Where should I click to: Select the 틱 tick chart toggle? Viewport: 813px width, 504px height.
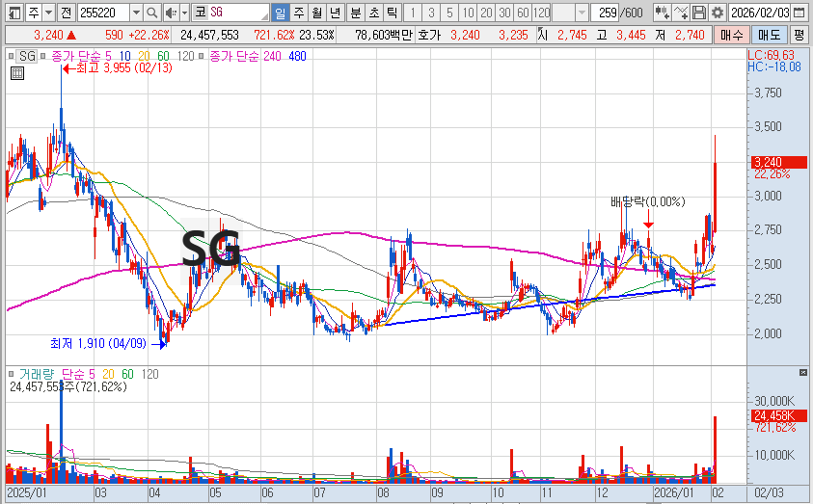point(393,13)
